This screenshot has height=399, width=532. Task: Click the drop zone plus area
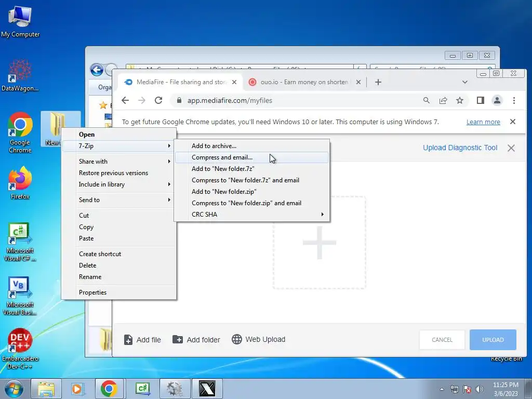click(320, 243)
